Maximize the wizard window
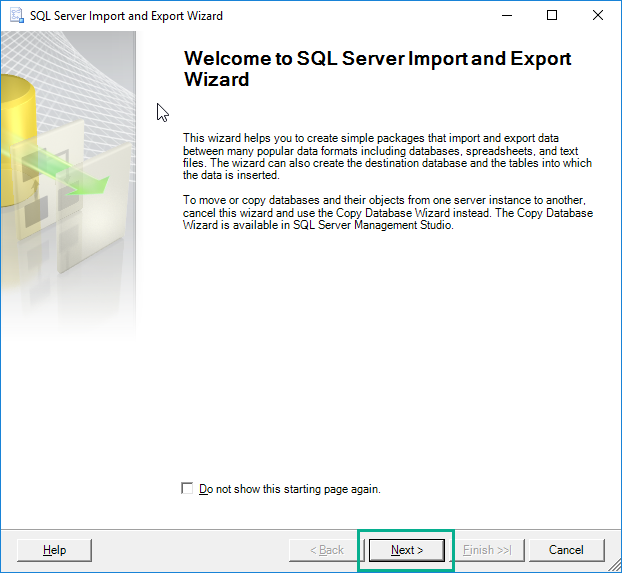622x573 pixels. point(552,16)
